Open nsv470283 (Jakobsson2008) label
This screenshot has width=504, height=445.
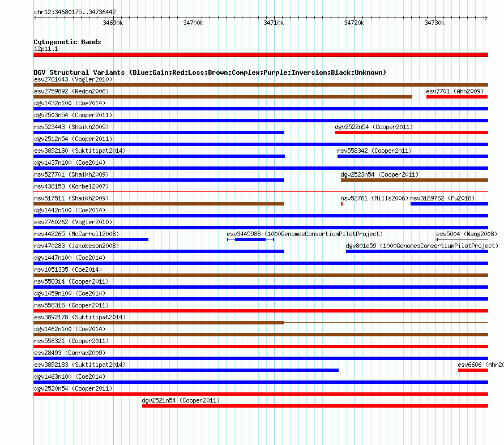click(x=76, y=246)
